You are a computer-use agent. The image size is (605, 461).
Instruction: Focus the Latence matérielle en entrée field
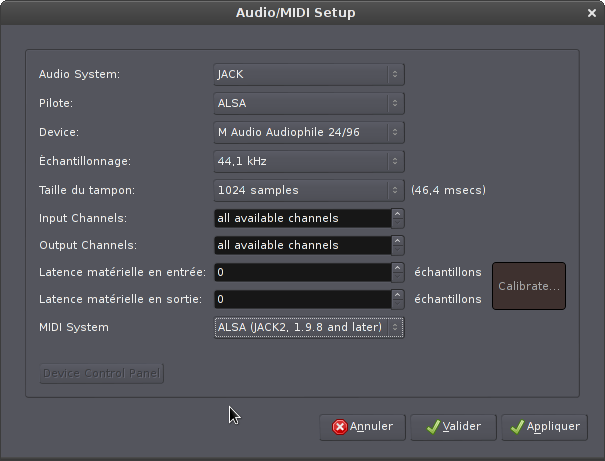click(302, 272)
